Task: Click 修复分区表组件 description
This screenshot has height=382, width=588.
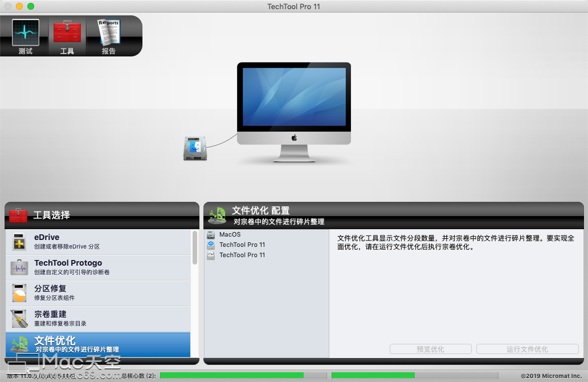Action: click(x=54, y=298)
